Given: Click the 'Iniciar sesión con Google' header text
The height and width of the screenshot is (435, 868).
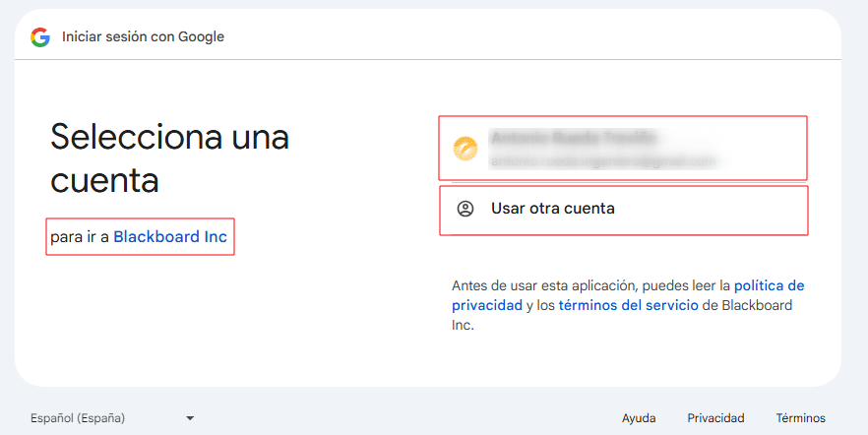Looking at the screenshot, I should point(144,37).
